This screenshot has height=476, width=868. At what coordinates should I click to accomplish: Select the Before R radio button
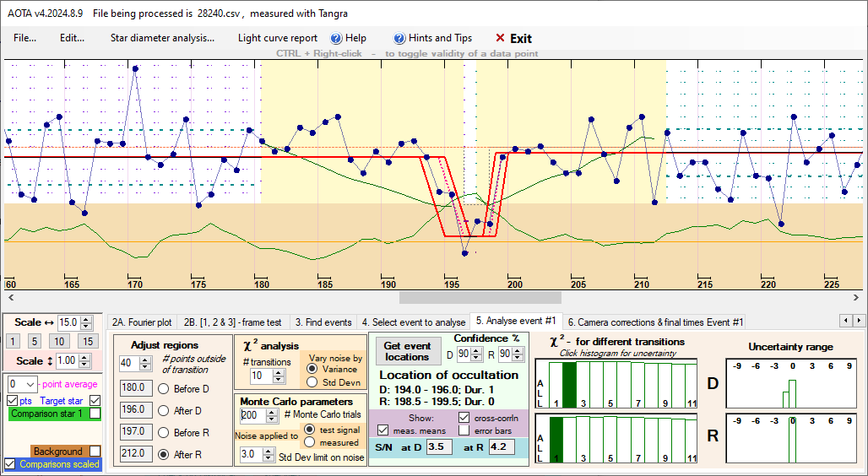click(163, 433)
